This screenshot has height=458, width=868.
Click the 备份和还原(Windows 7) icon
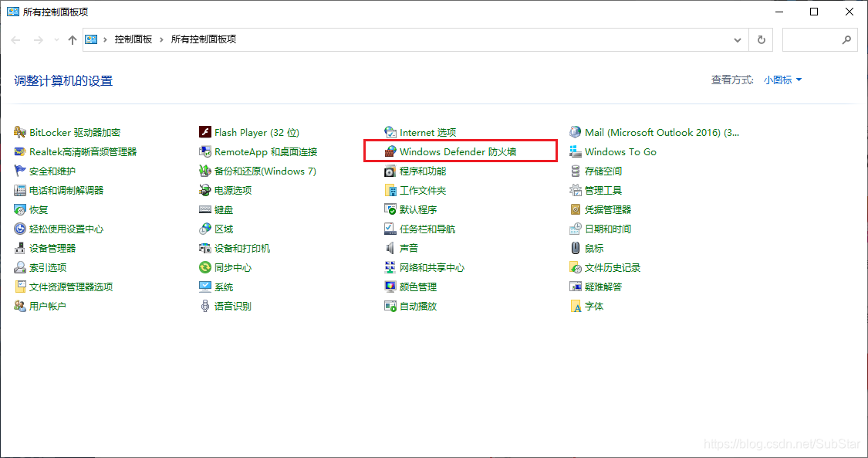click(205, 171)
